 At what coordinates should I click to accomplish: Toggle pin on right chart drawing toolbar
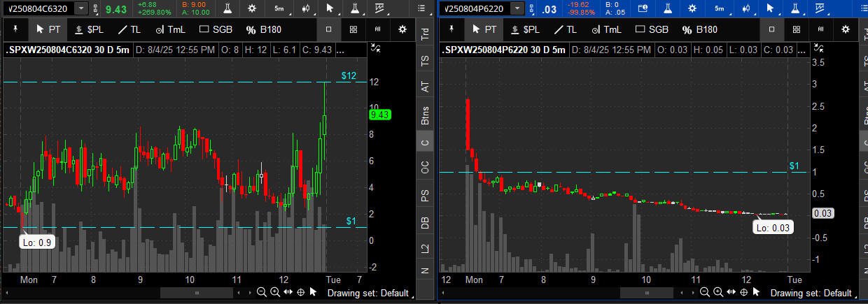pyautogui.click(x=451, y=29)
